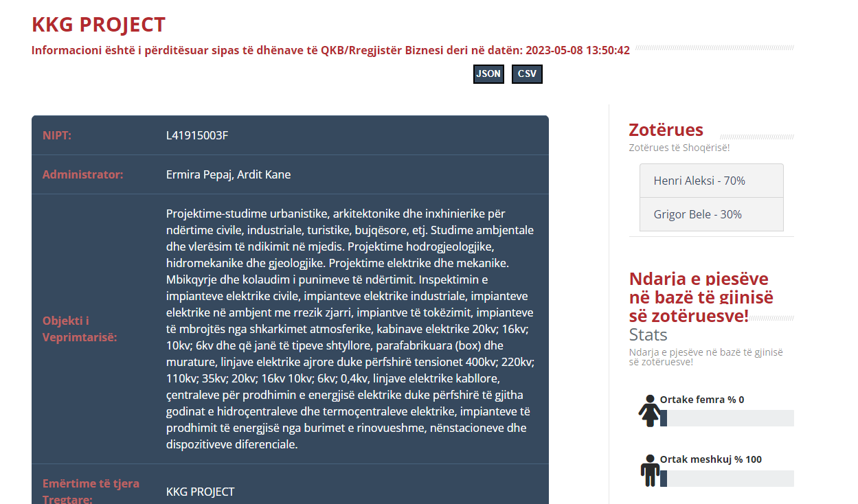Click the Ortak meshkuj progress bar
Viewport: 858px width, 504px height.
point(727,479)
